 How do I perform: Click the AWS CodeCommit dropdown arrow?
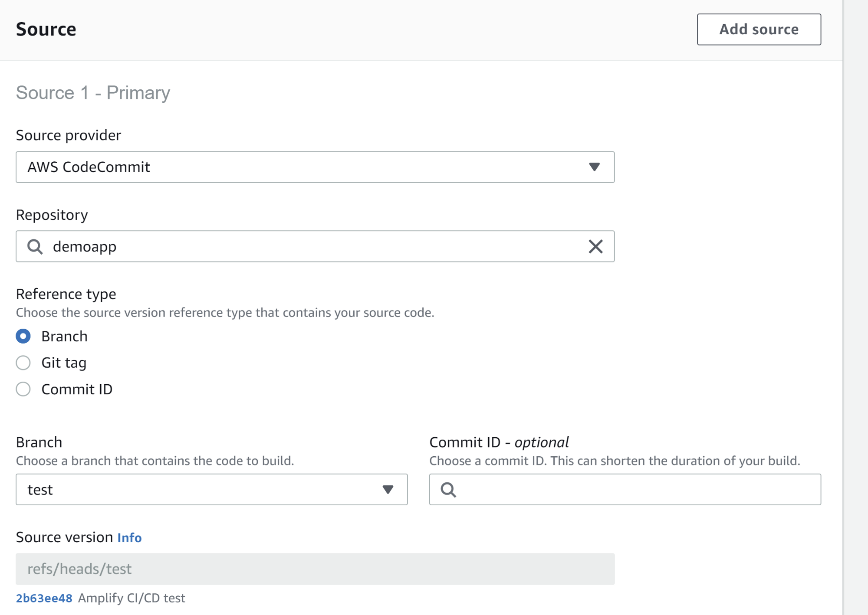594,167
